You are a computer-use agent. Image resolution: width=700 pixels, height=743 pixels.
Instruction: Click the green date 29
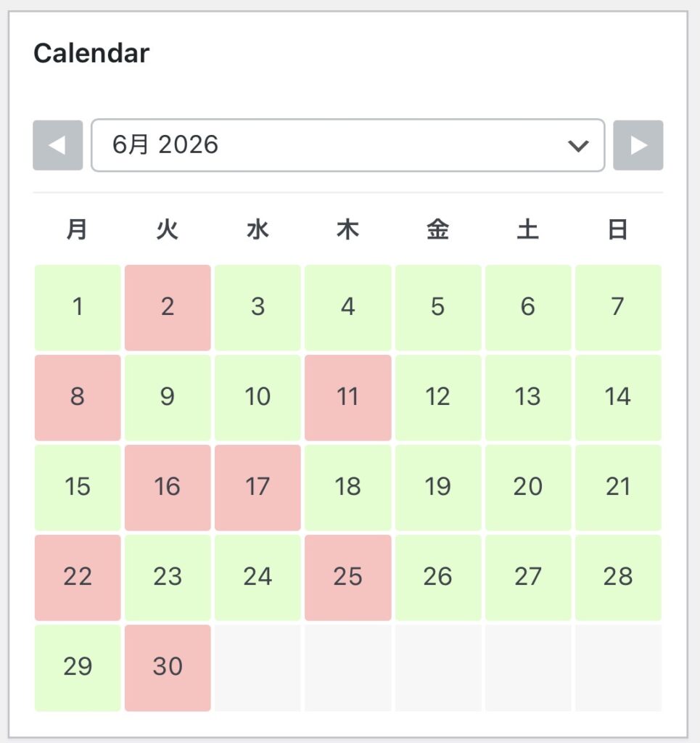click(x=78, y=667)
